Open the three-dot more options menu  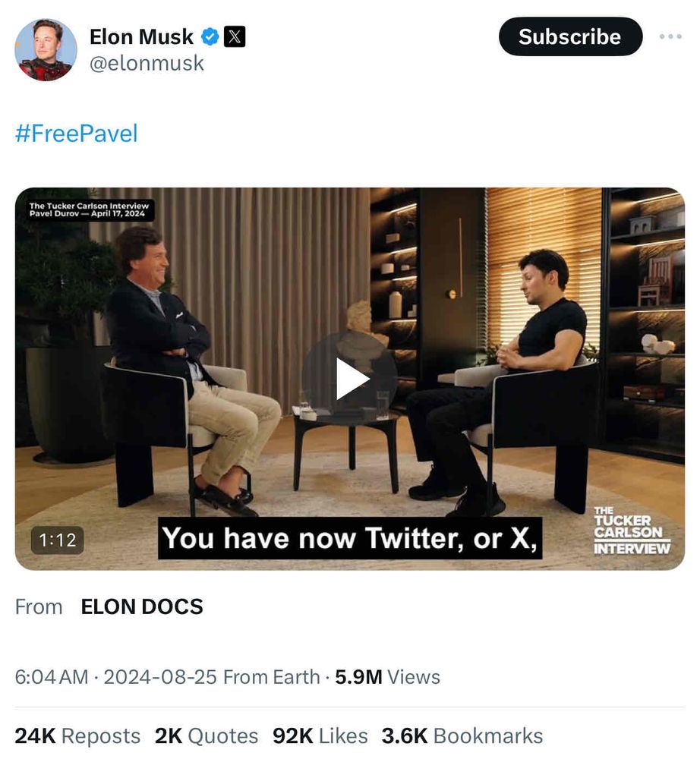click(670, 36)
